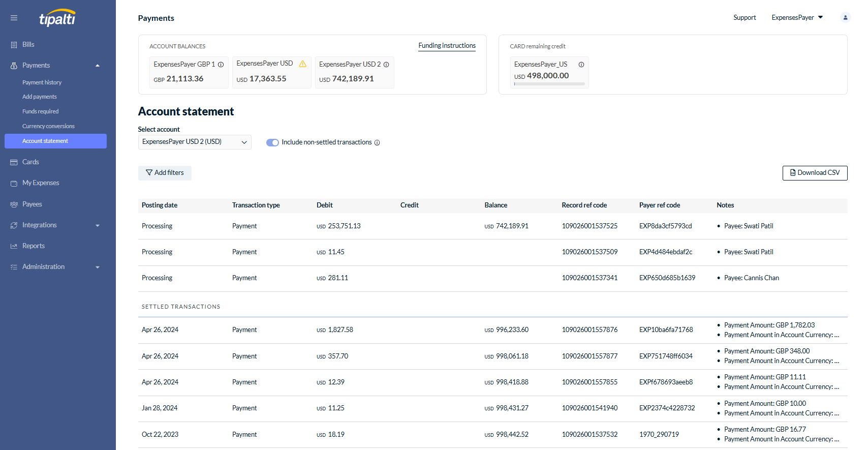This screenshot has height=450, width=868.
Task: Click the Payees sidebar icon
Action: [14, 204]
